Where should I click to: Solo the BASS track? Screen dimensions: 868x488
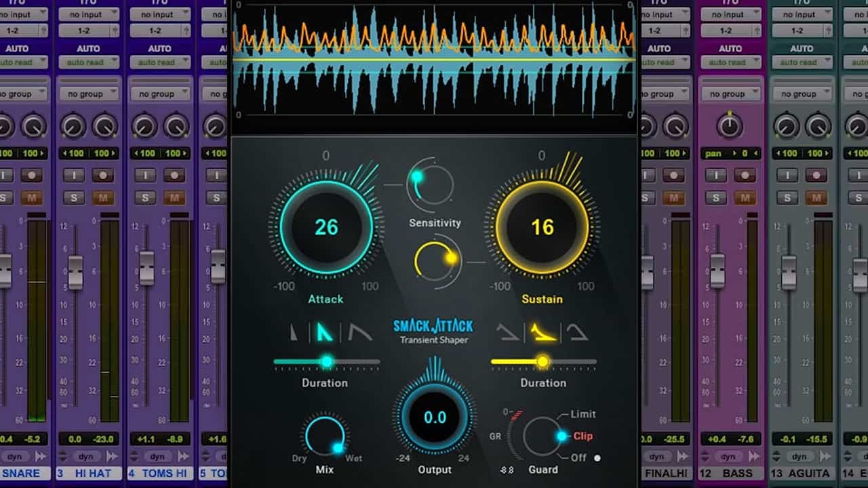pyautogui.click(x=716, y=198)
